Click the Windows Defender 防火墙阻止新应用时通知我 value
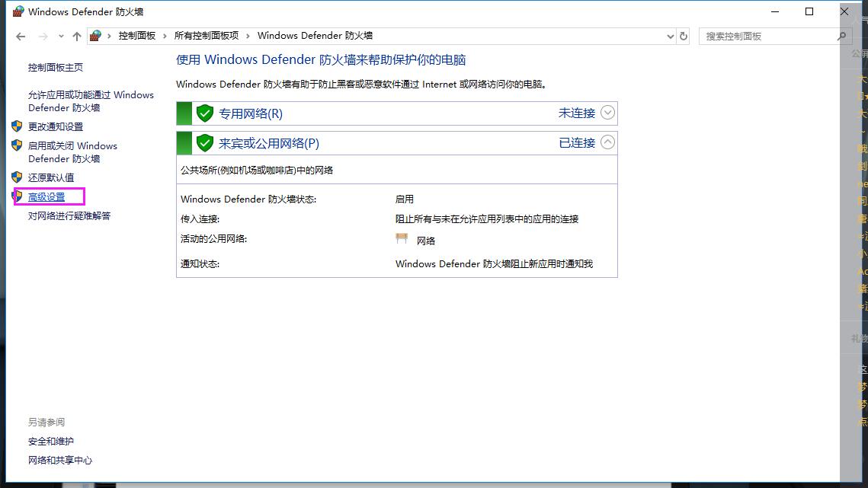The height and width of the screenshot is (488, 868). (495, 264)
